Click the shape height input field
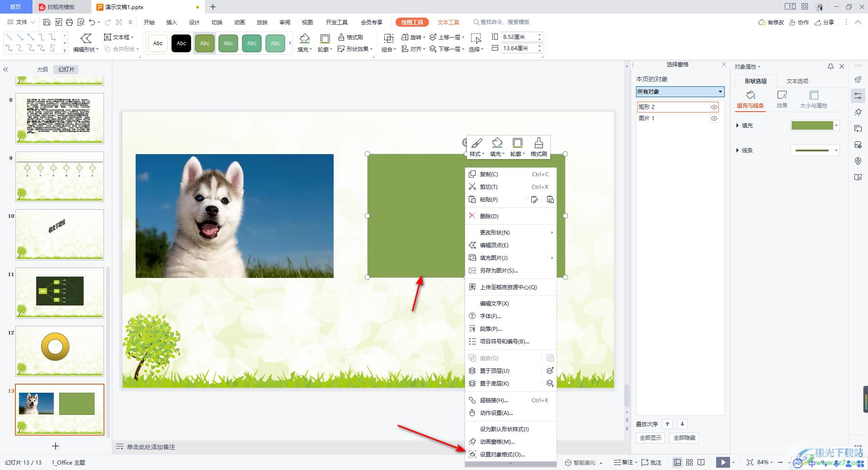 (x=519, y=37)
